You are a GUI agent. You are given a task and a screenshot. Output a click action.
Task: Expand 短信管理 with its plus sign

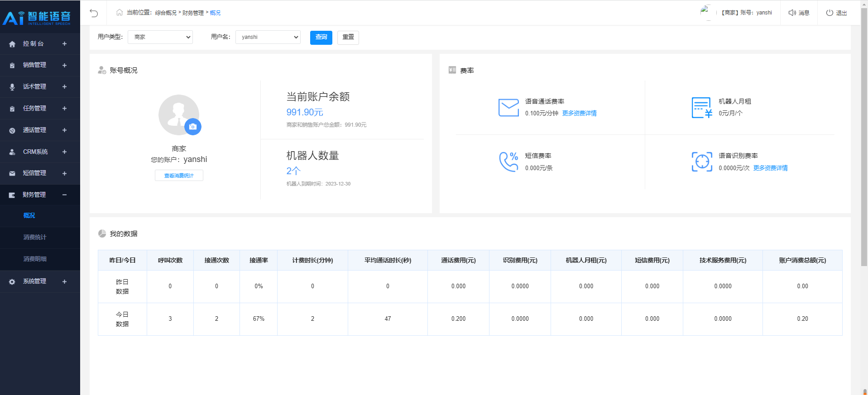(x=64, y=173)
